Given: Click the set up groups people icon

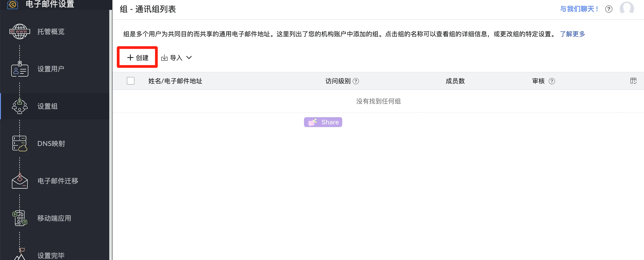Looking at the screenshot, I should [x=20, y=107].
